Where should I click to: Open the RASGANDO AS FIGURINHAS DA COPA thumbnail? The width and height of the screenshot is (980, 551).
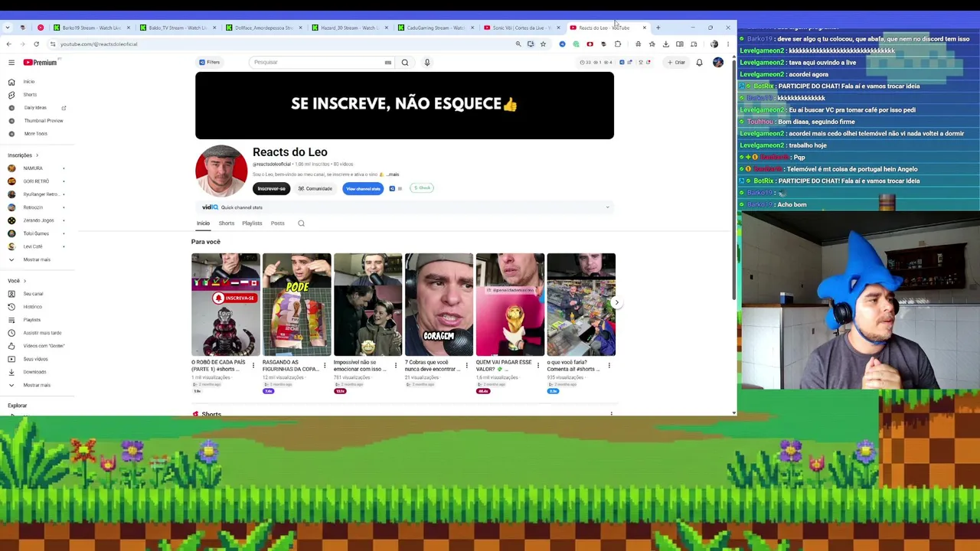pos(296,305)
